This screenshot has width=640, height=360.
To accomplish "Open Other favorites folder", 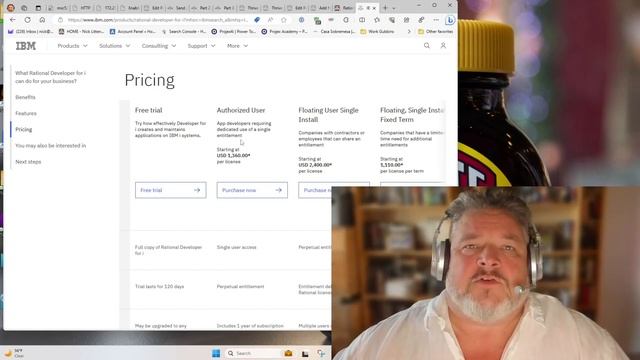I will coord(436,31).
